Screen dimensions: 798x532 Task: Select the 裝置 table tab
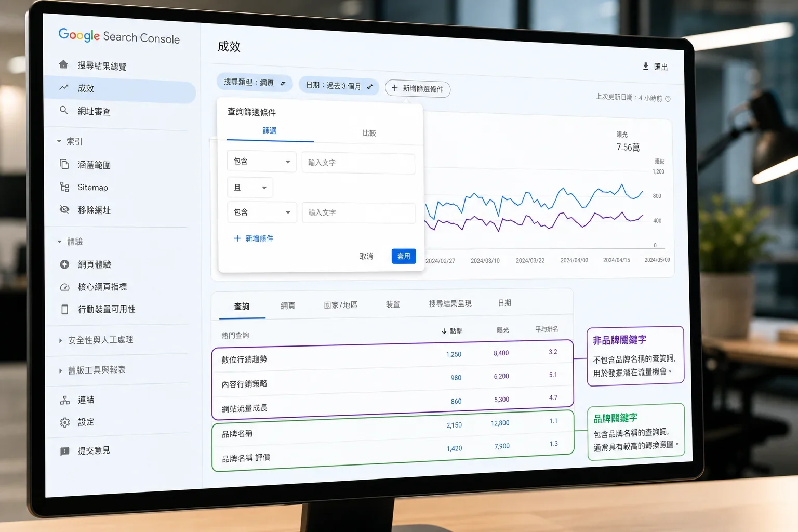[x=393, y=304]
